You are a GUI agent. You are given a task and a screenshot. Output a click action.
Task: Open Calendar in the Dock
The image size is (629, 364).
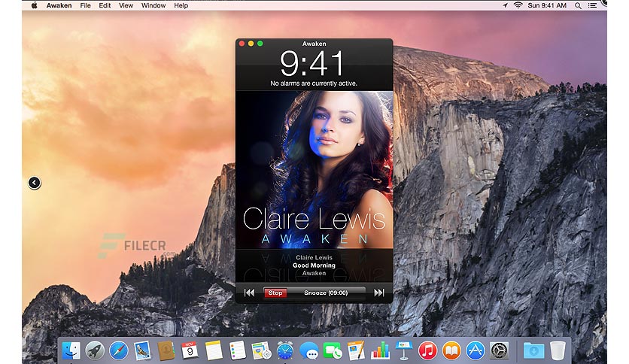coord(190,350)
